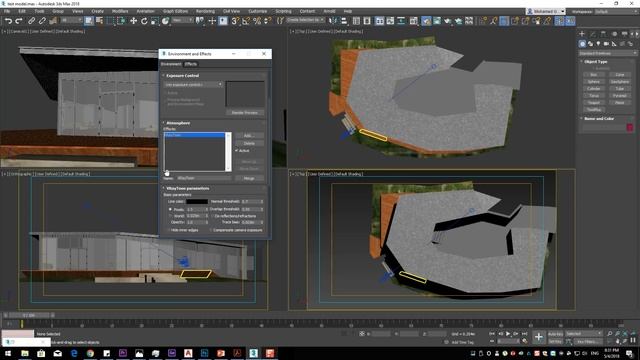
Task: Activate the Select Object tool
Action: [x=89, y=21]
